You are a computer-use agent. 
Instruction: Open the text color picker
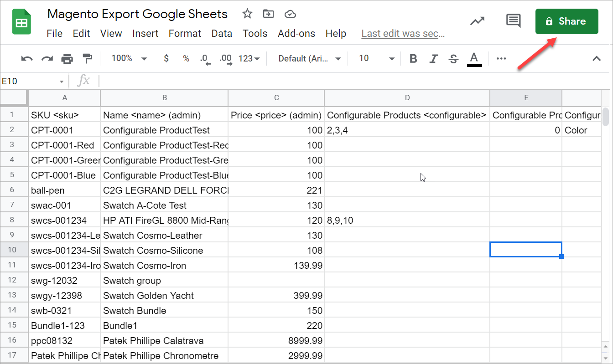point(474,59)
